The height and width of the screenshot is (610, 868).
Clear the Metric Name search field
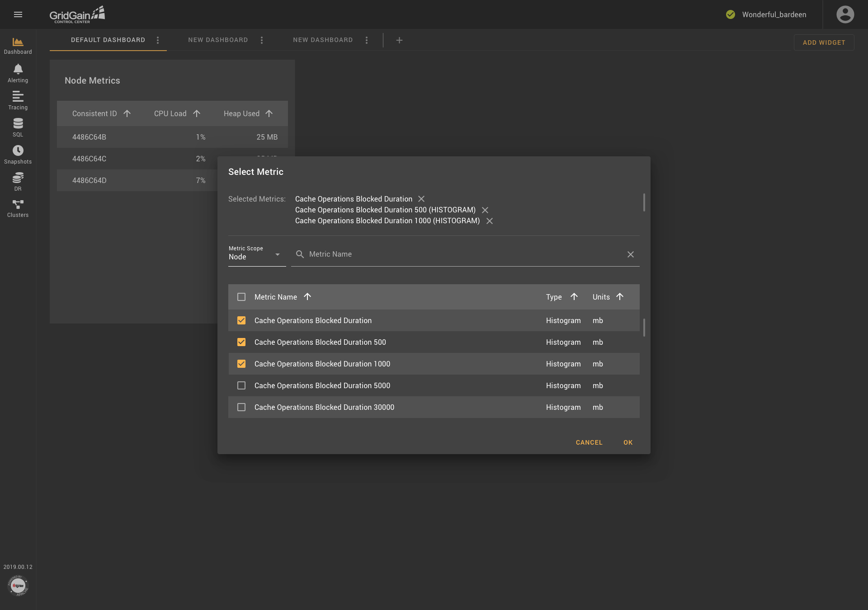click(631, 253)
